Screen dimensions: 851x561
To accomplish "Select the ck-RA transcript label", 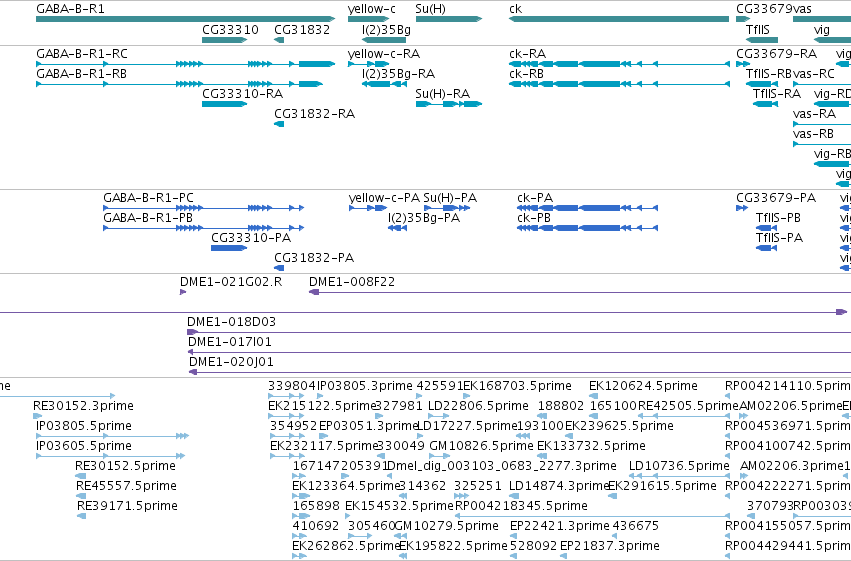I will [528, 54].
